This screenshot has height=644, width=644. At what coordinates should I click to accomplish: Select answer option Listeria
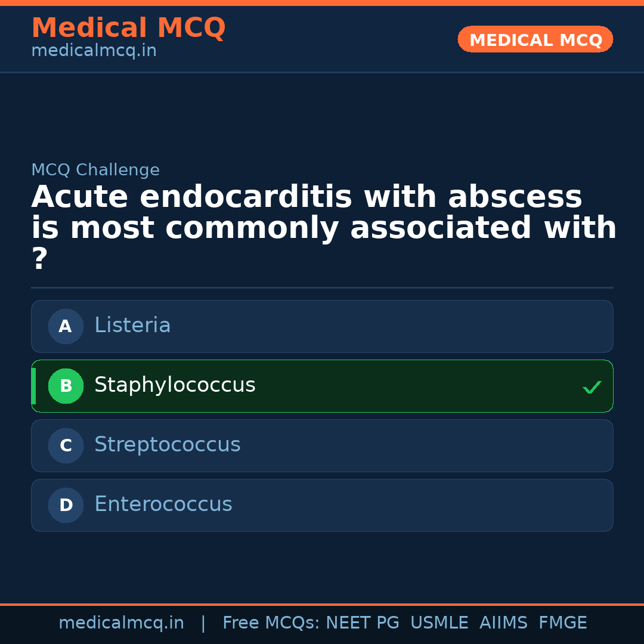[x=322, y=326]
